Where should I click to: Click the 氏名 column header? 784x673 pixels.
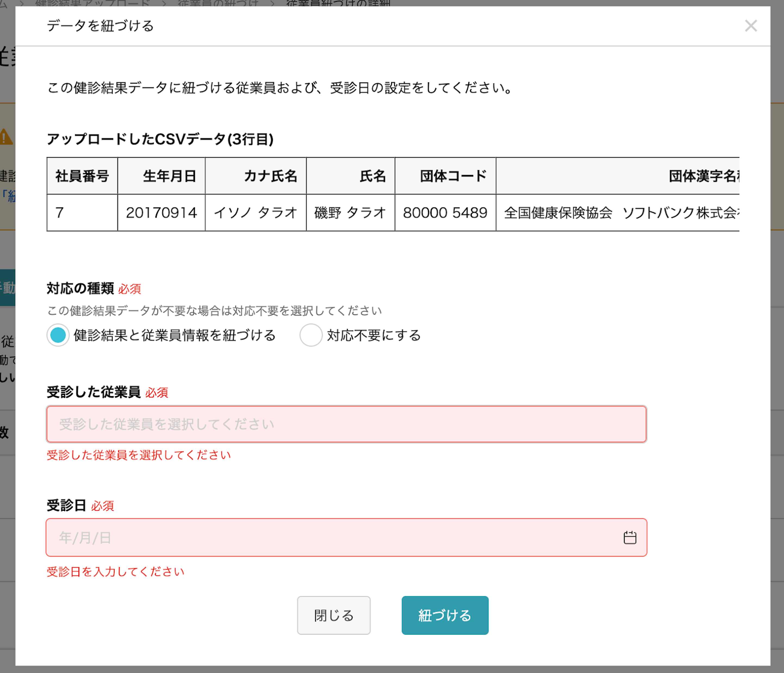pyautogui.click(x=351, y=176)
